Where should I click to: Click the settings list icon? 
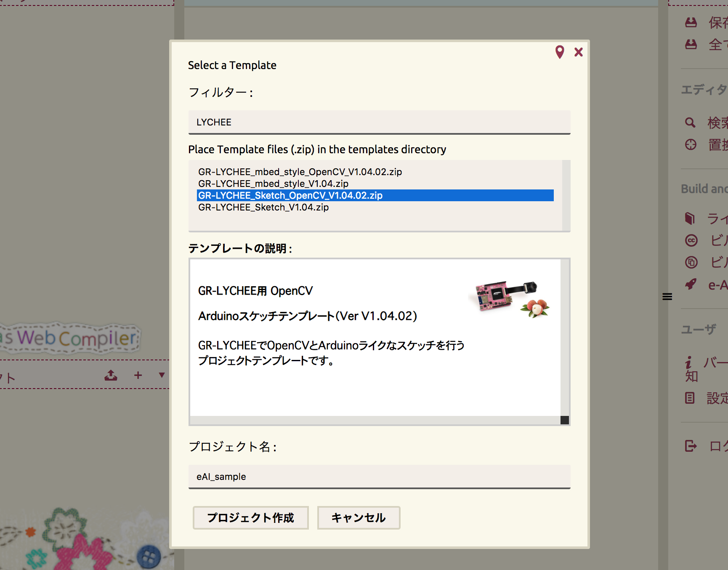pyautogui.click(x=690, y=398)
